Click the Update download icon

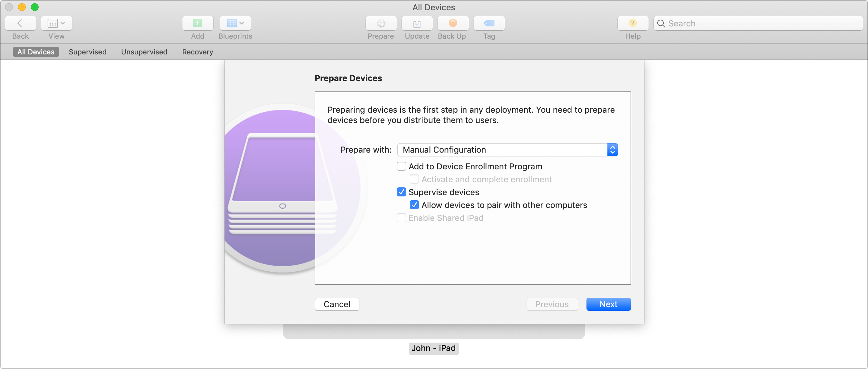pos(417,23)
